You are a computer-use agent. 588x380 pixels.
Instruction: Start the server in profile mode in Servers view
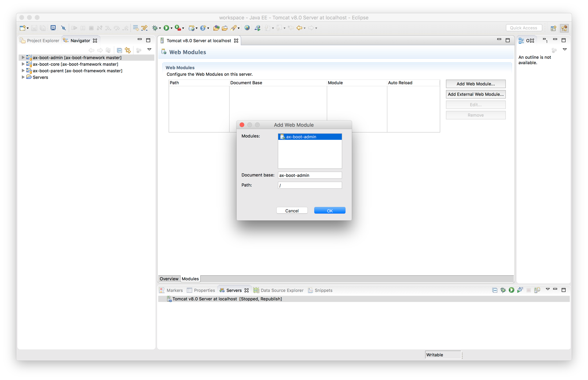point(520,290)
